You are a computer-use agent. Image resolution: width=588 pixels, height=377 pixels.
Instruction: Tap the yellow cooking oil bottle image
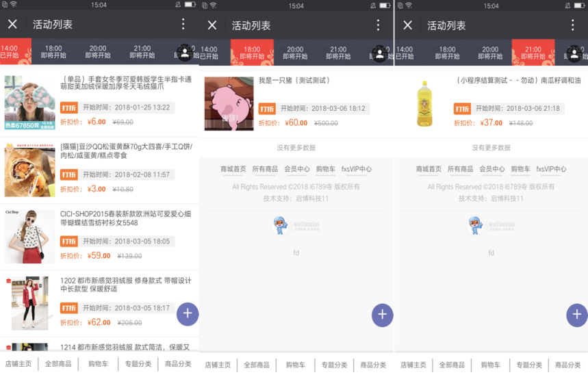click(x=424, y=104)
